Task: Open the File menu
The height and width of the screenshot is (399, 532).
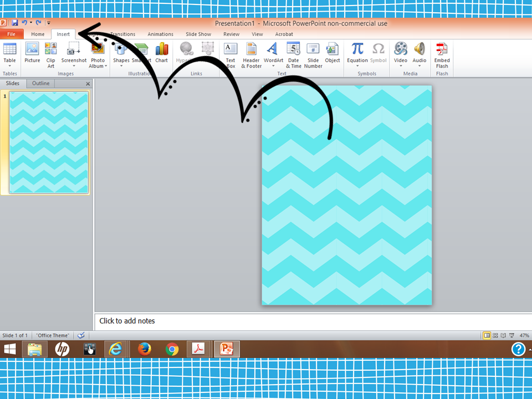Action: [x=11, y=34]
